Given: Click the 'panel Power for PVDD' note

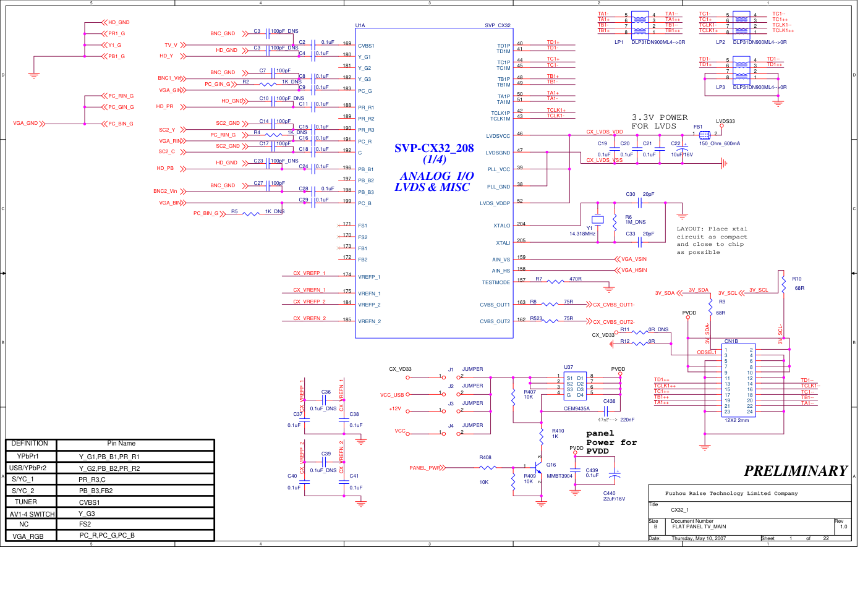Looking at the screenshot, I should click(x=611, y=442).
